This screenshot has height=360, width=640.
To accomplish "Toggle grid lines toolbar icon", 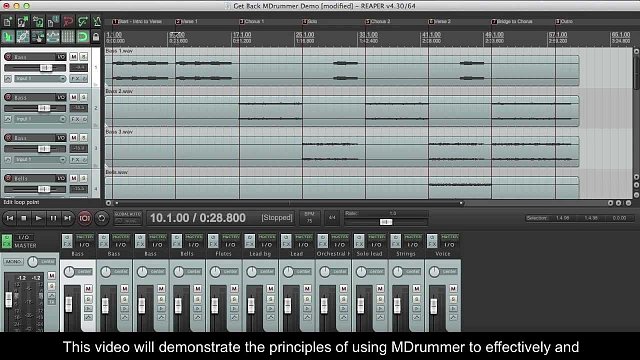I will (x=67, y=37).
